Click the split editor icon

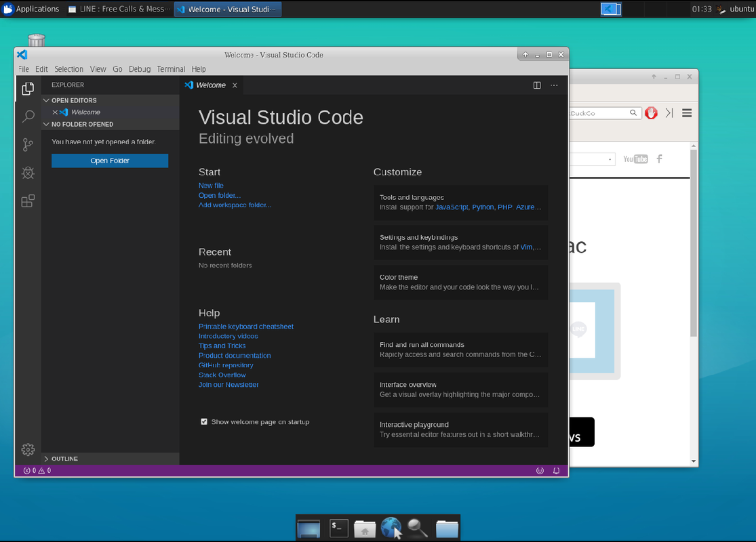point(536,85)
